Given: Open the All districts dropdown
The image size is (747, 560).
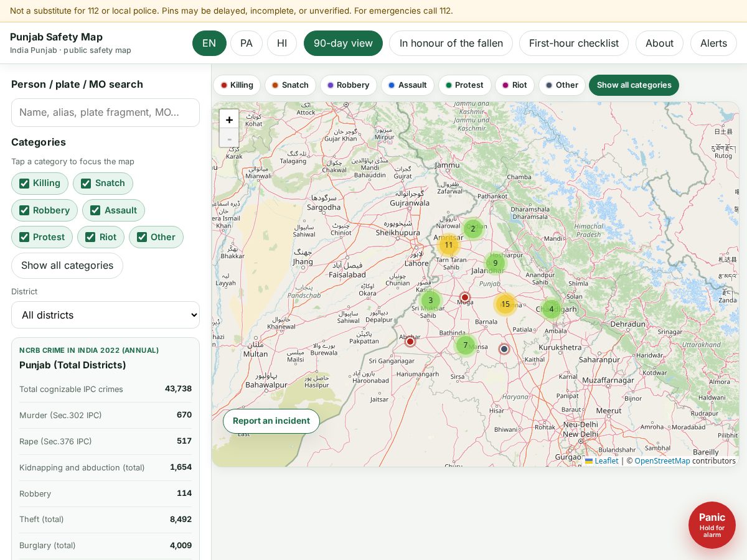Looking at the screenshot, I should pos(105,315).
